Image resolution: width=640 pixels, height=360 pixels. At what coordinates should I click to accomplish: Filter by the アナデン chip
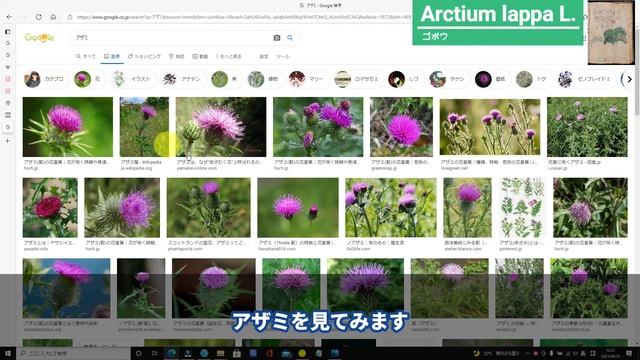click(182, 79)
